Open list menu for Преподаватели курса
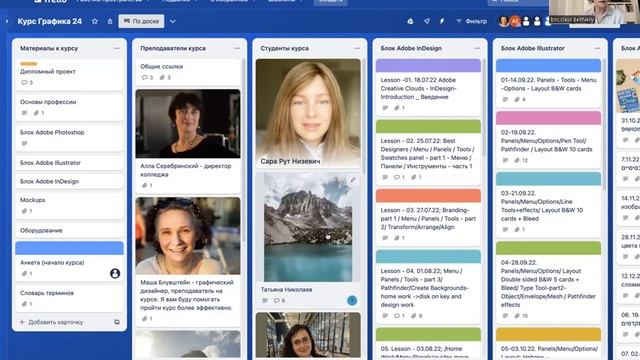 (237, 48)
